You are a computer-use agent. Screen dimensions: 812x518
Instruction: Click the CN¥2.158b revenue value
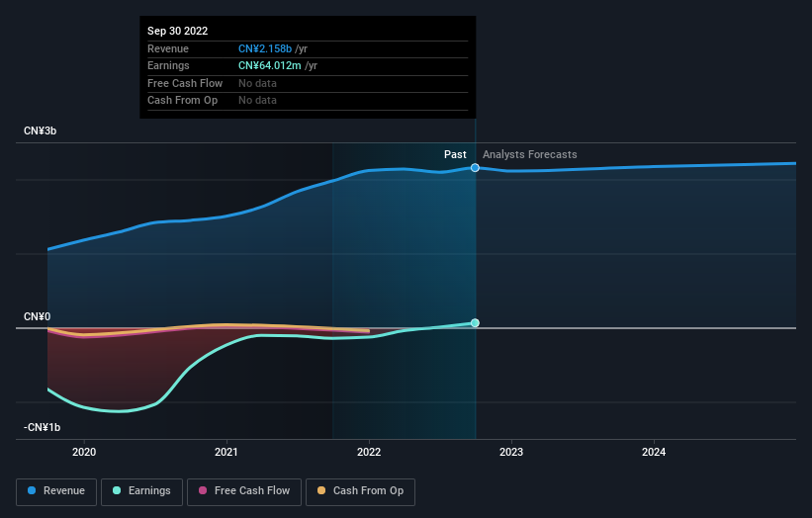265,48
